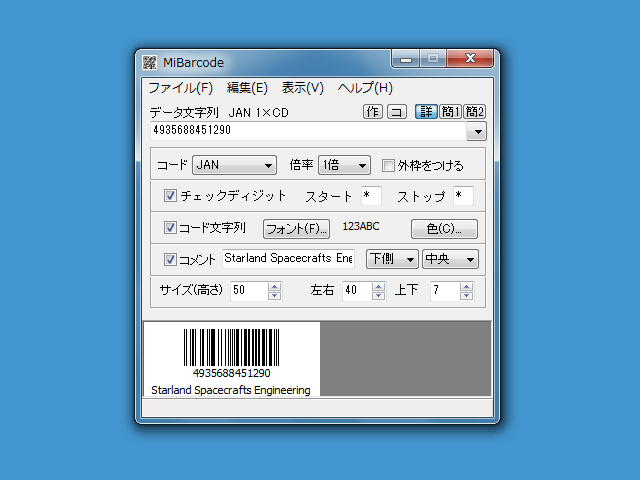Click the フォント(F)... button
This screenshot has width=640, height=480.
(x=296, y=229)
